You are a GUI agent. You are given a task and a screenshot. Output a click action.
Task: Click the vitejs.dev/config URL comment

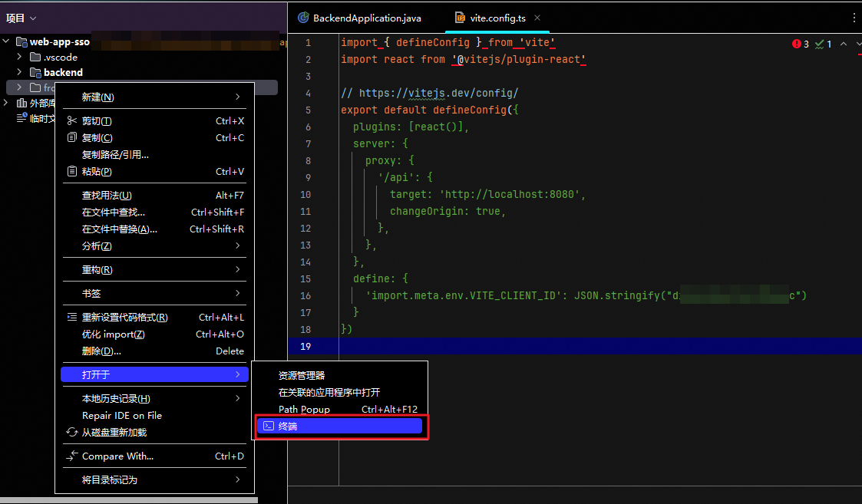click(429, 93)
